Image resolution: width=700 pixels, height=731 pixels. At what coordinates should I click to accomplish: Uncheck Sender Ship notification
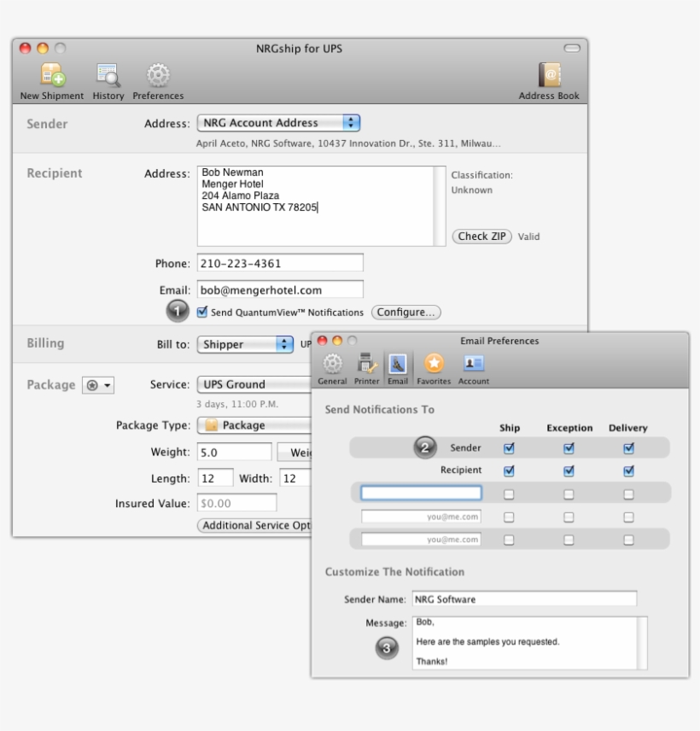coord(509,448)
